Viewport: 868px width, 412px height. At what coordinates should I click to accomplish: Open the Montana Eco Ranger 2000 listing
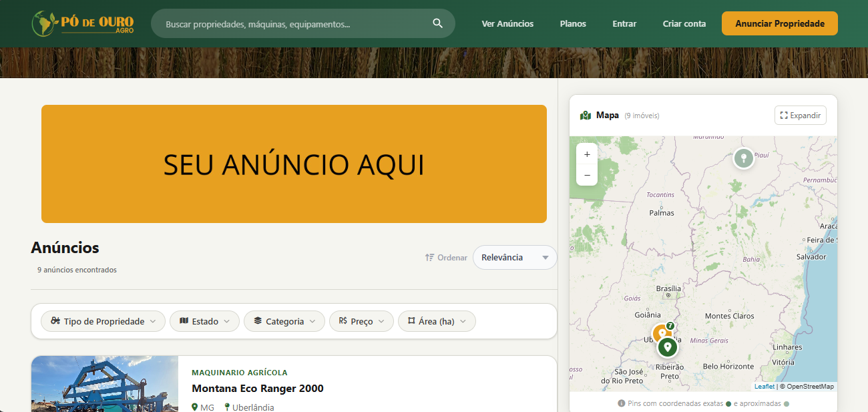click(258, 388)
